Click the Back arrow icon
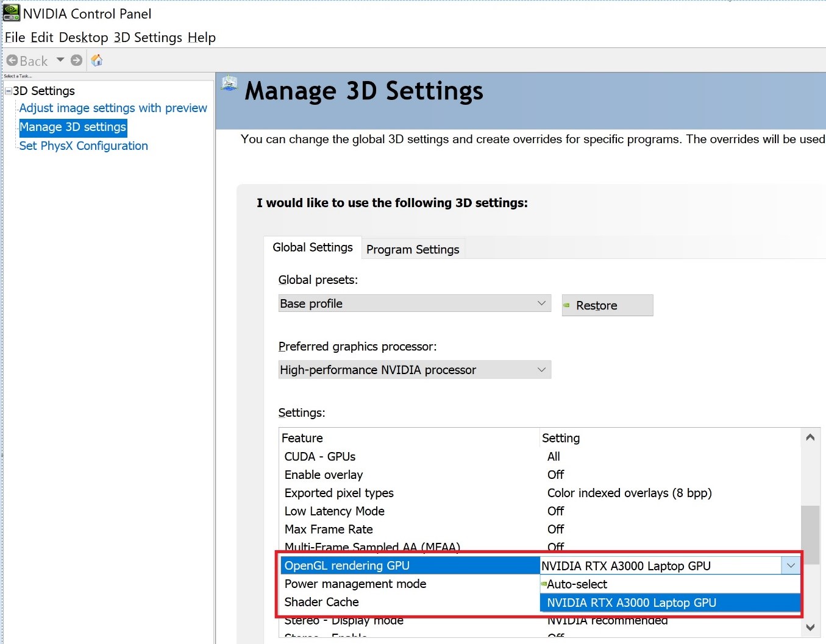This screenshot has height=644, width=826. click(12, 60)
